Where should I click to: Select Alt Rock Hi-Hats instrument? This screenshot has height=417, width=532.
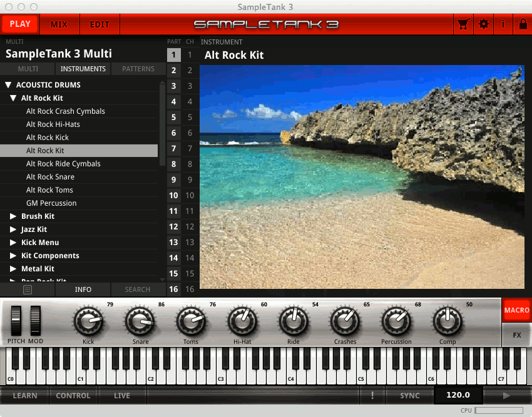click(79, 124)
